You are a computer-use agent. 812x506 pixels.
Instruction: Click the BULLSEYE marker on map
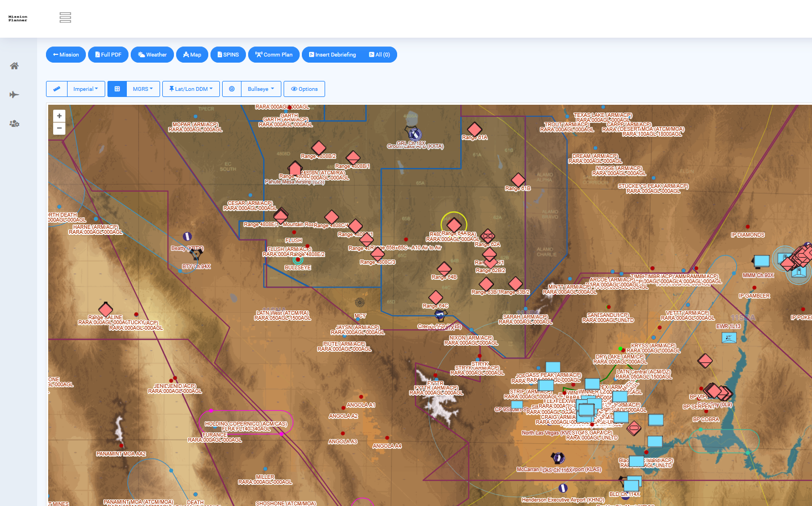click(x=298, y=259)
